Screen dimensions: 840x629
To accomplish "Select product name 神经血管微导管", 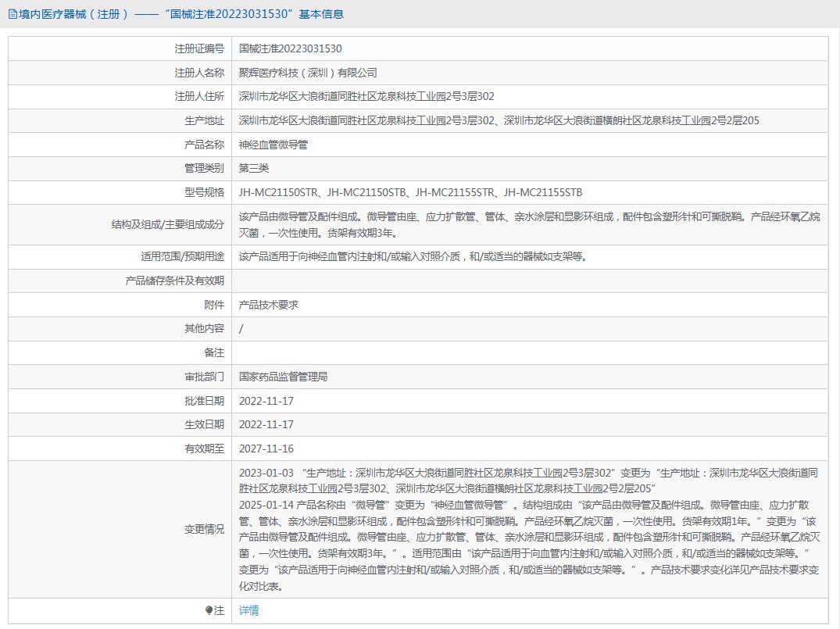I will pos(273,145).
